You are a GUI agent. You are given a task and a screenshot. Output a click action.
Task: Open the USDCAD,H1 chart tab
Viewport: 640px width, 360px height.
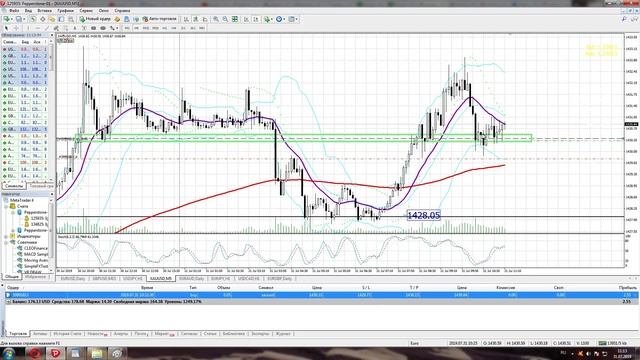pos(249,278)
